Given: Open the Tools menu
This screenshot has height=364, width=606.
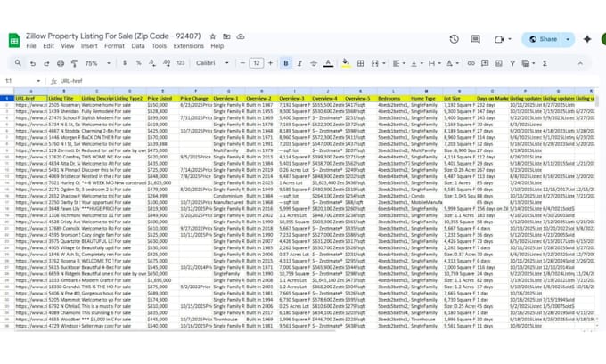Looking at the screenshot, I should pyautogui.click(x=159, y=46).
